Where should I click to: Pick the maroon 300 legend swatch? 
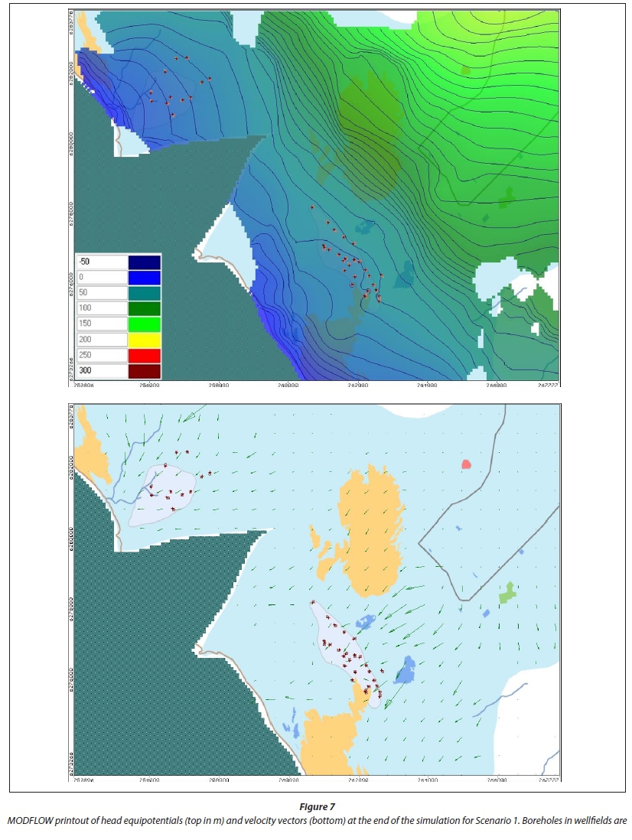[x=145, y=372]
